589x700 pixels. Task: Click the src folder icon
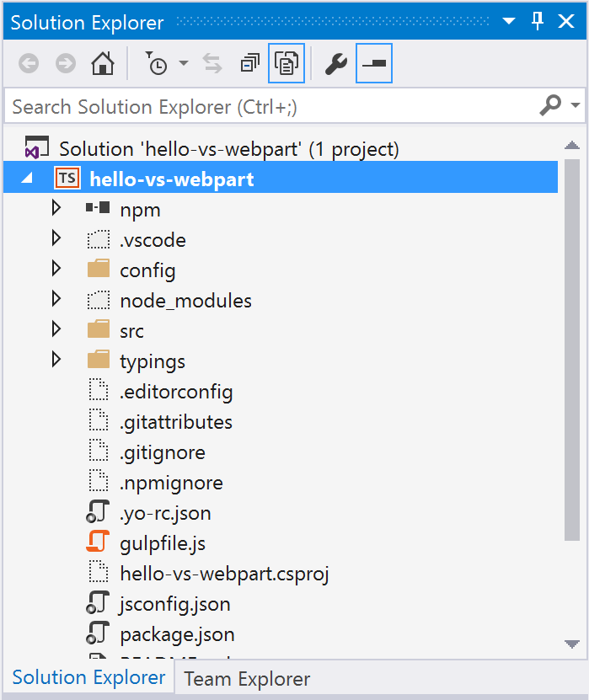click(99, 329)
